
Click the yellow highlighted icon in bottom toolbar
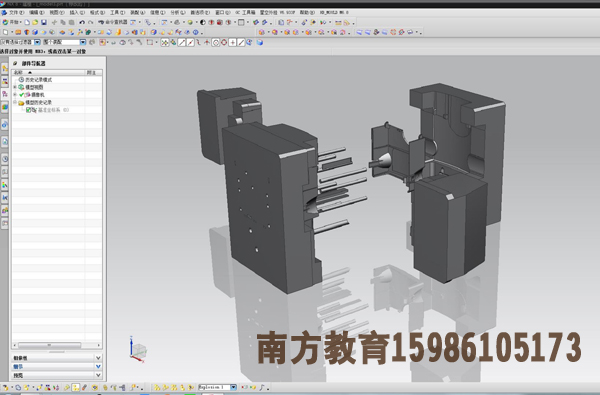click(75, 387)
